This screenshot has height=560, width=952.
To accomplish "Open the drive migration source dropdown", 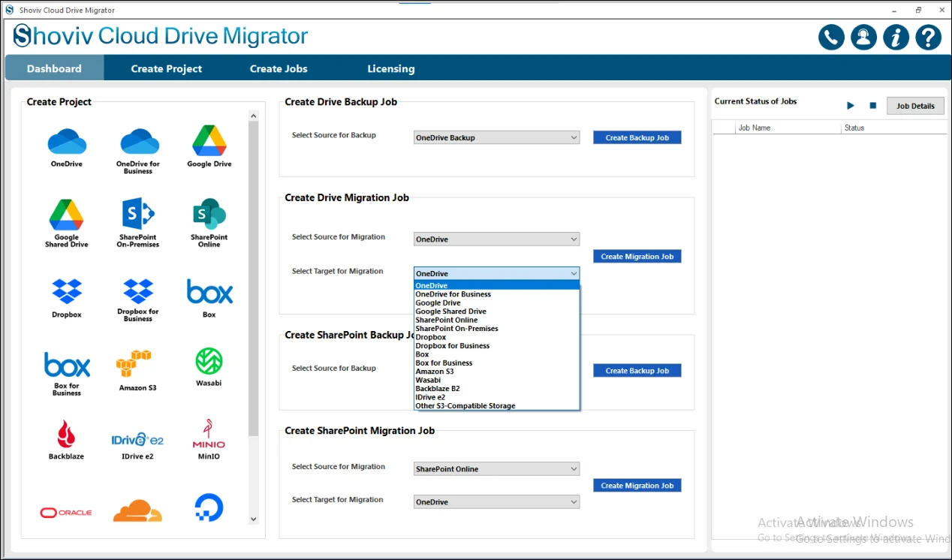I will tap(496, 239).
